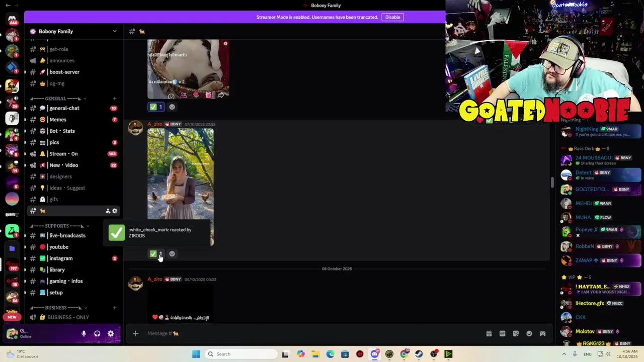Viewport: 644px width, 362px height.
Task: Toggle the check mark reaction under girl image
Action: [x=156, y=254]
